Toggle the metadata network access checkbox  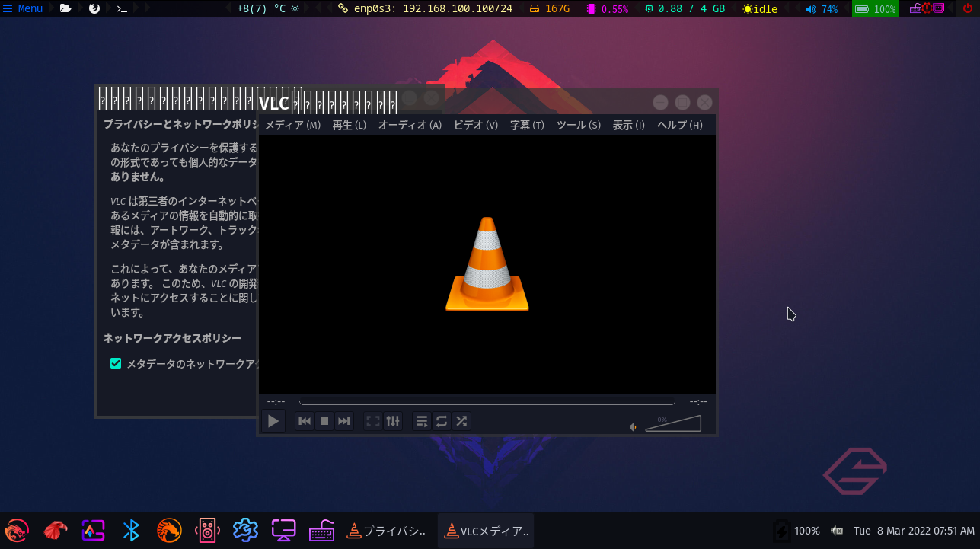pyautogui.click(x=116, y=363)
